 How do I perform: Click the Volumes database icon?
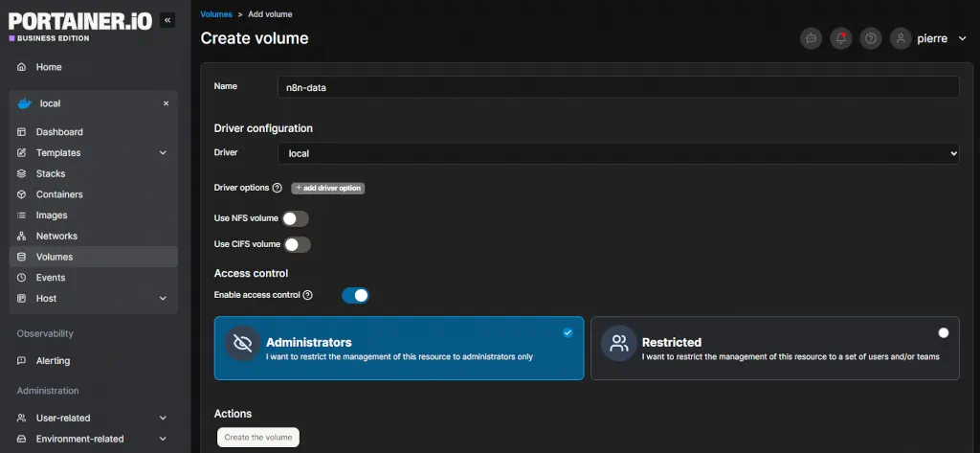pyautogui.click(x=21, y=257)
